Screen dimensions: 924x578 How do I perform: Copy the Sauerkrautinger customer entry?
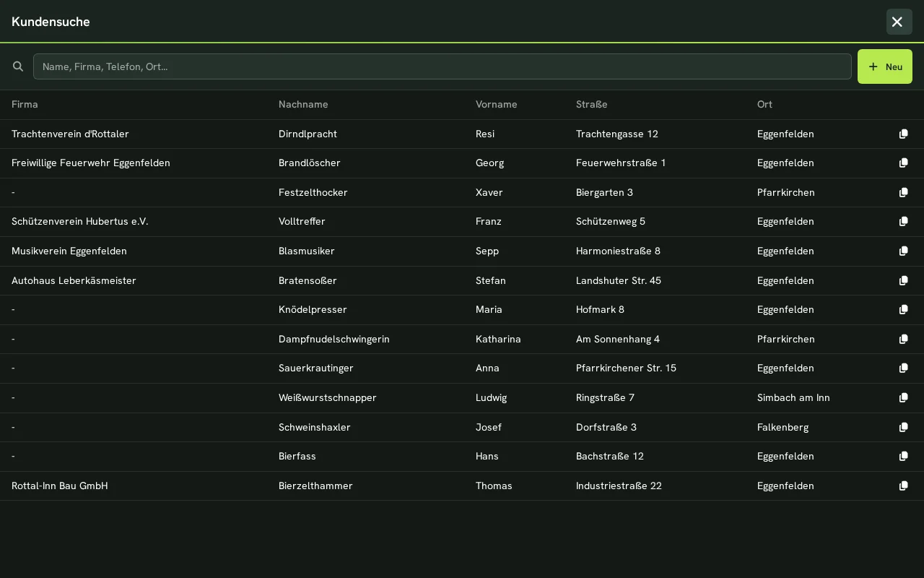click(903, 368)
